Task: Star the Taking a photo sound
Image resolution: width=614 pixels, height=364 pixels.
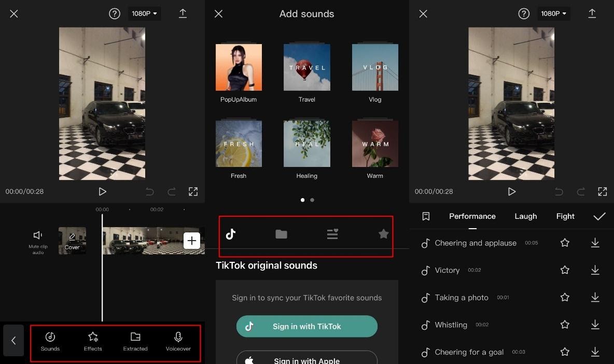Action: (x=565, y=298)
